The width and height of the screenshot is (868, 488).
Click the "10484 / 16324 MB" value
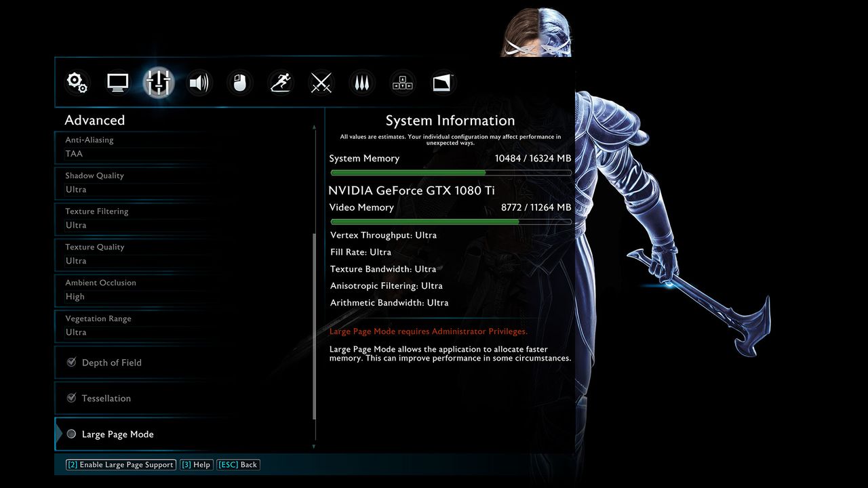click(x=533, y=159)
